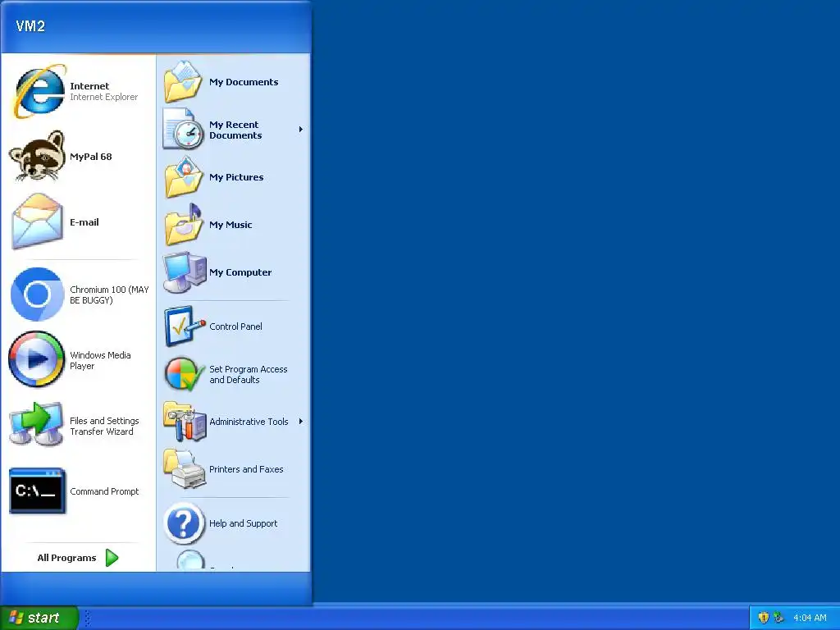Expand Administrative Tools submenu arrow
The image size is (840, 630).
[x=300, y=422]
